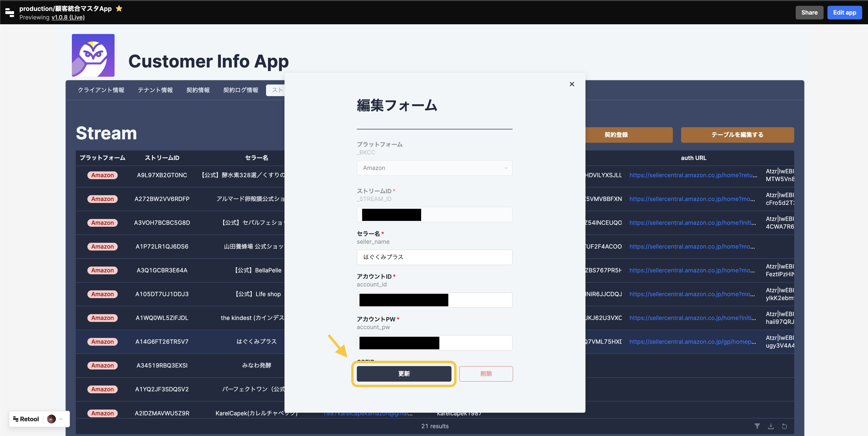This screenshot has height=436, width=868.
Task: Click the Retool logo icon top-left
Action: (10, 12)
